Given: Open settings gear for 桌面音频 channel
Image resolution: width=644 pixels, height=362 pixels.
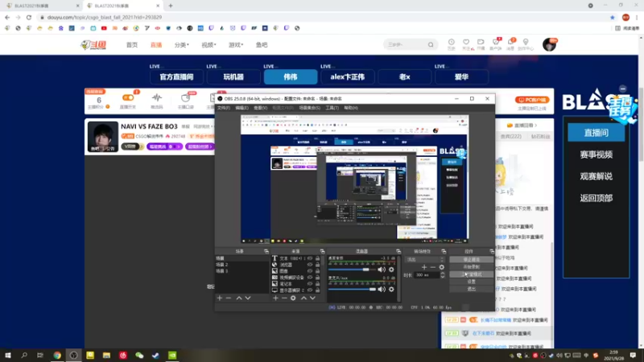Looking at the screenshot, I should tap(391, 269).
